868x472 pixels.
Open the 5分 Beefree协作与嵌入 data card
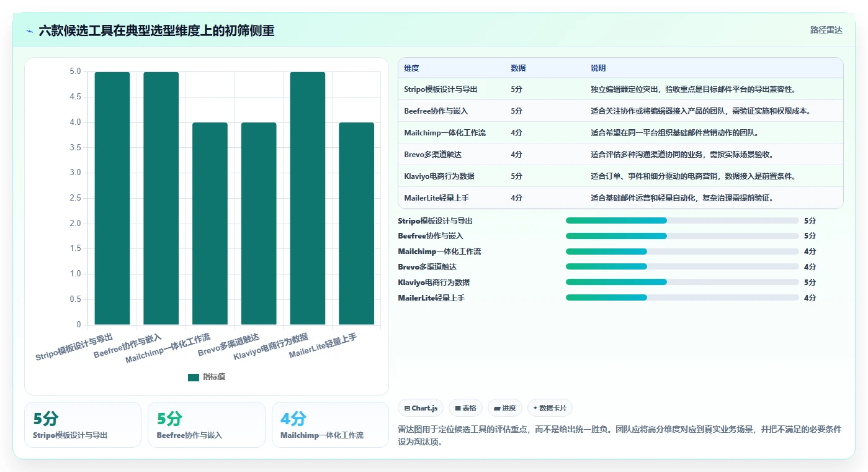[206, 425]
